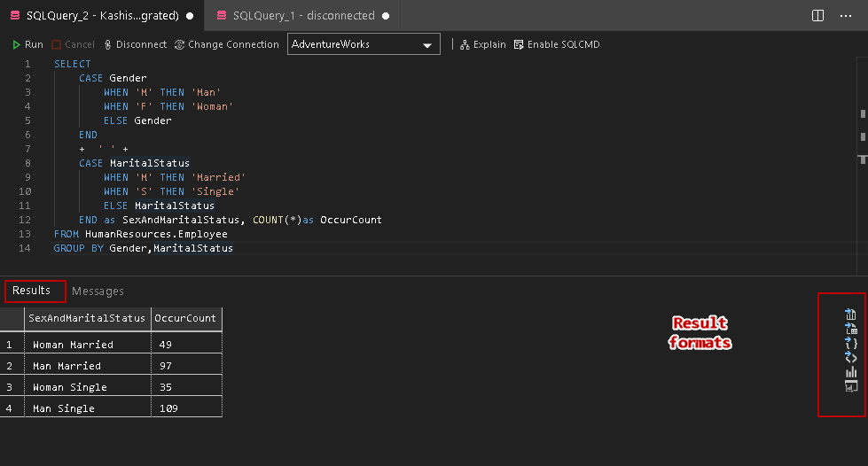Screen dimensions: 868x466
Task: Enable SQLCMD mode
Action: pos(557,44)
